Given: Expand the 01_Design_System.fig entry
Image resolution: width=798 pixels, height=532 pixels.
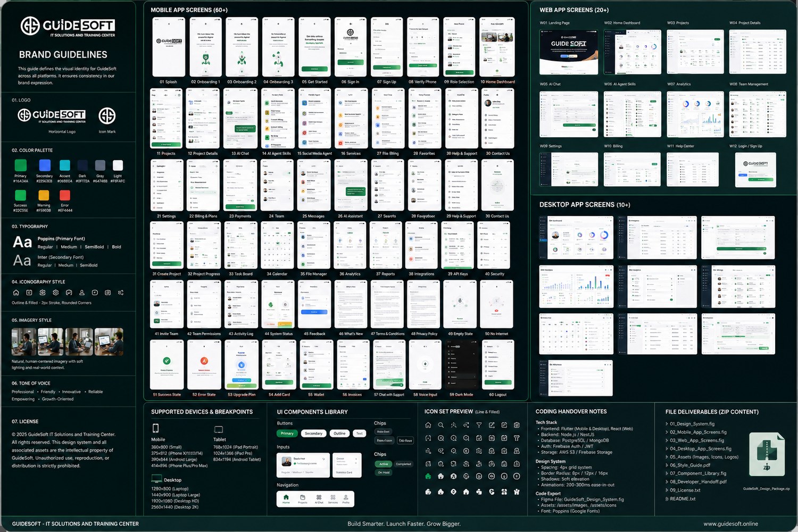Looking at the screenshot, I should pos(667,424).
